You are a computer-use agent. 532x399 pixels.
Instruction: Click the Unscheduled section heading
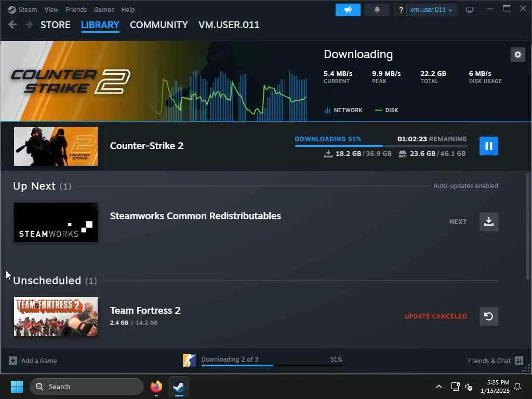coord(55,281)
